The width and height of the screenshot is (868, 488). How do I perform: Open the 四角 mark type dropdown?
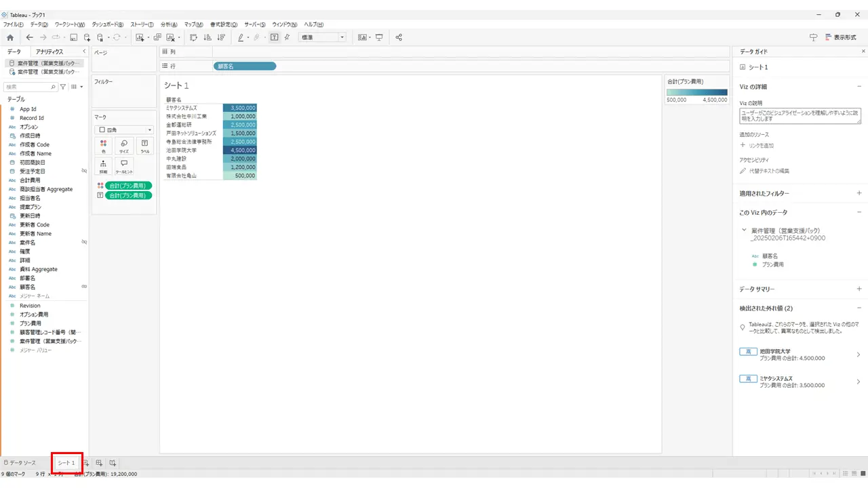coord(125,129)
